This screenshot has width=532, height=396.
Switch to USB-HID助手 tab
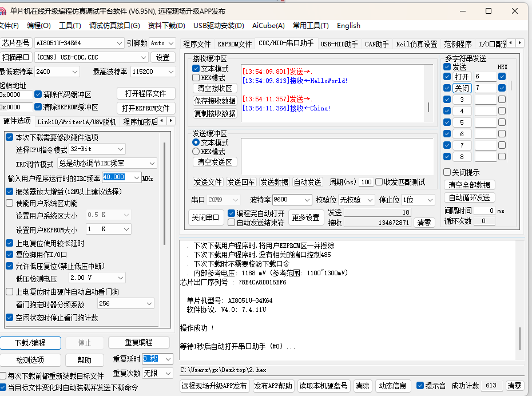[x=339, y=44]
